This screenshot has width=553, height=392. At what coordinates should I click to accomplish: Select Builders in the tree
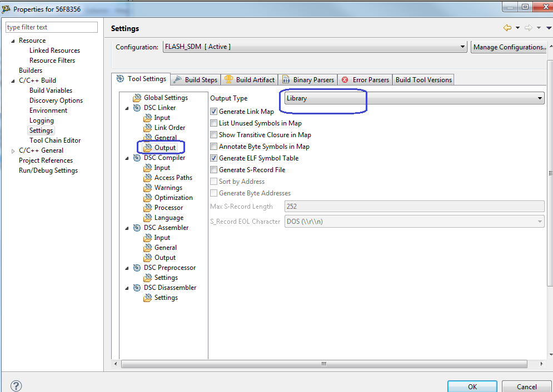click(x=31, y=71)
